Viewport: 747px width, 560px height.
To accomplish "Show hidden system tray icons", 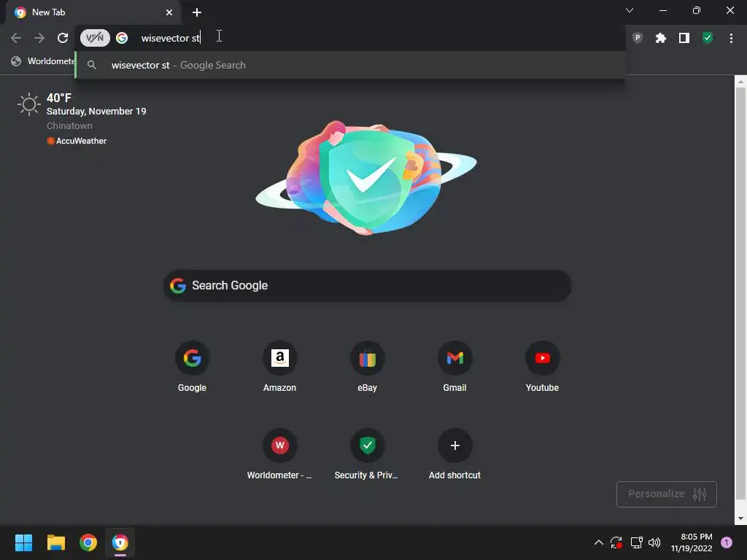I will pos(599,542).
